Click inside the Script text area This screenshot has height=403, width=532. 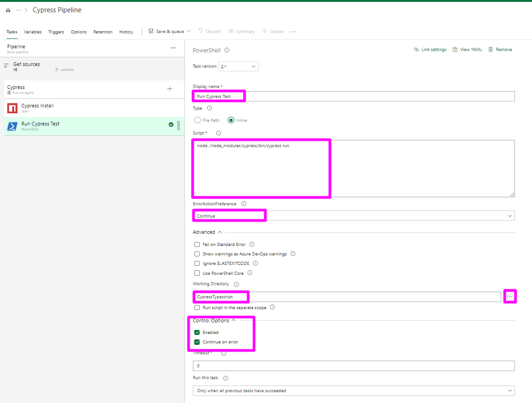[354, 168]
